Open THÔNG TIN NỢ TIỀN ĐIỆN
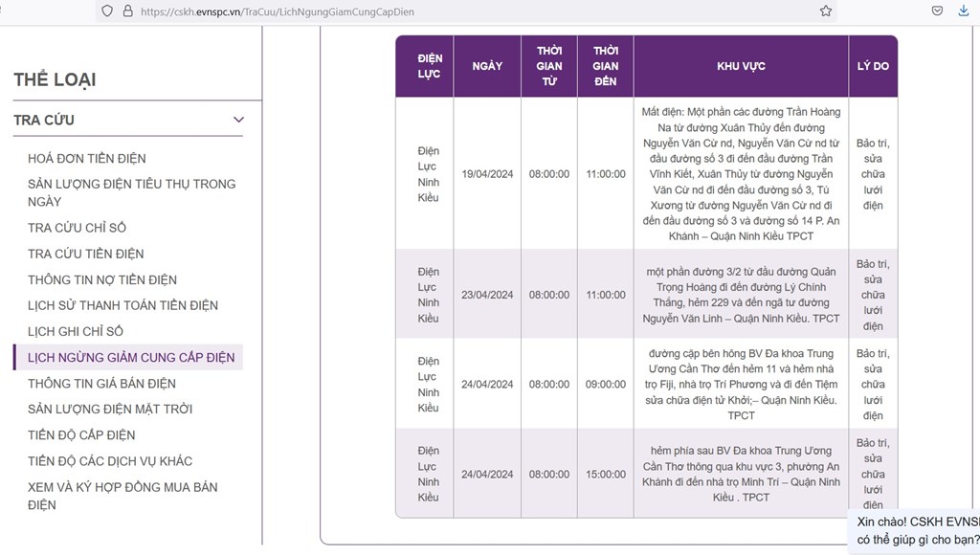The height and width of the screenshot is (555, 980). pos(102,280)
